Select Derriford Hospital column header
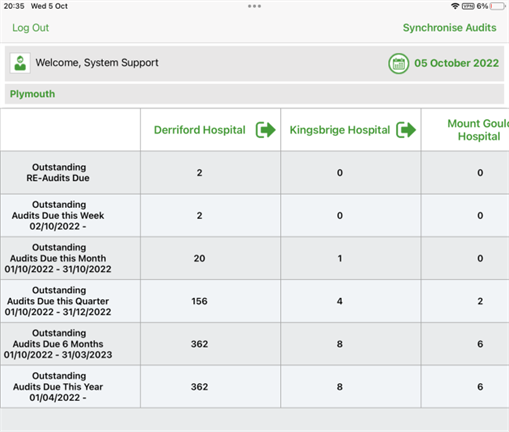The height and width of the screenshot is (432, 509). point(200,130)
